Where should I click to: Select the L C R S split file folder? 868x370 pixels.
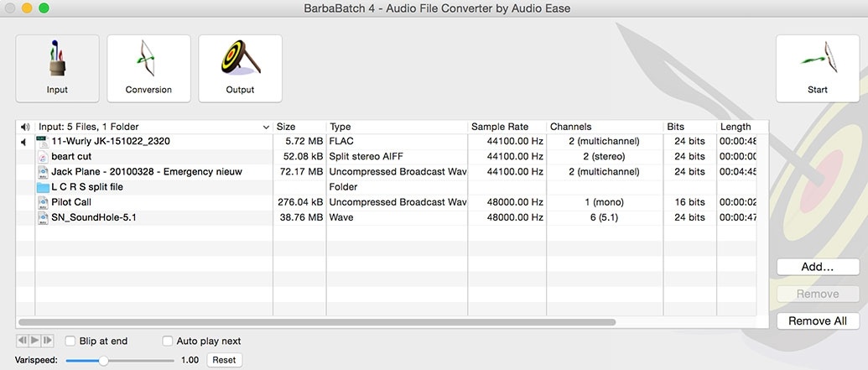pos(86,187)
